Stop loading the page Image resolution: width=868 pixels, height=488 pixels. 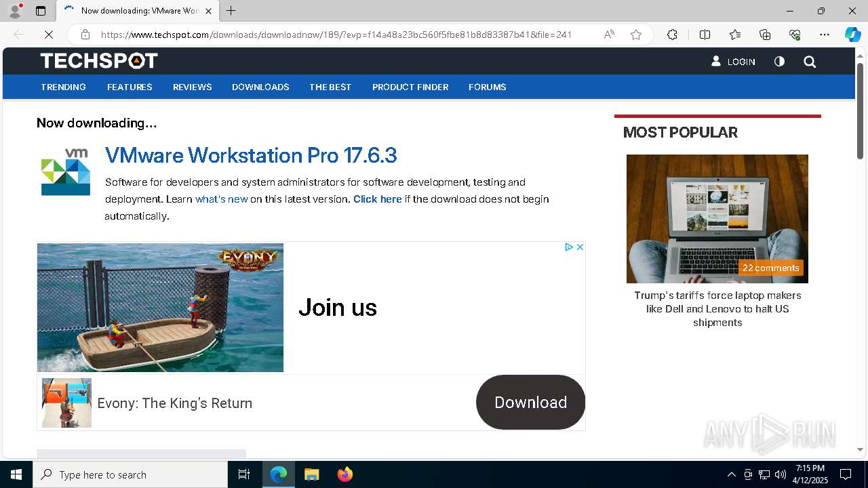coord(48,35)
